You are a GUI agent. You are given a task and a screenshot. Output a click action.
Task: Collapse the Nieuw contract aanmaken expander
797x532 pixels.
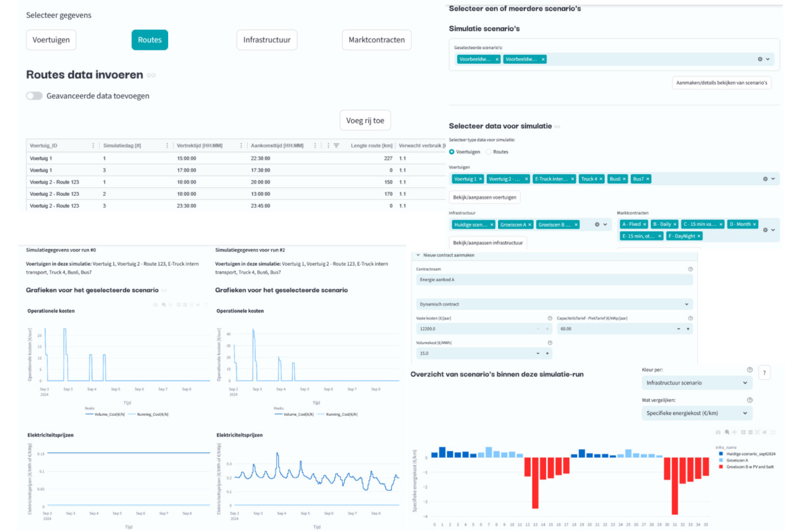[x=418, y=255]
